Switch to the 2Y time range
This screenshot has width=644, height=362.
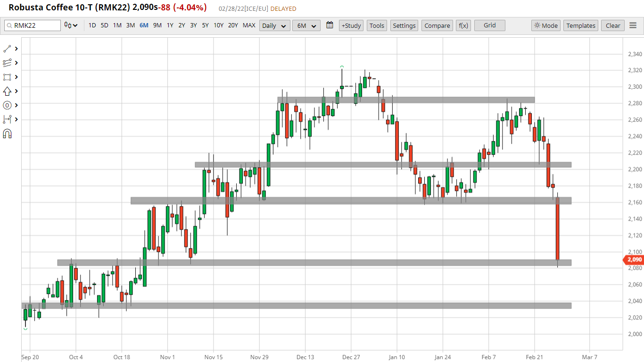[x=182, y=25]
